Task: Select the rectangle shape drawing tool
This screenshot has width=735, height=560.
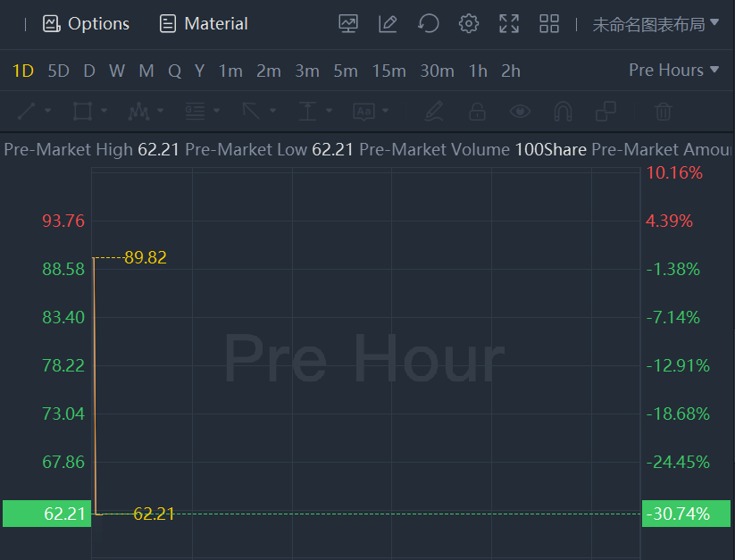Action: pos(83,112)
